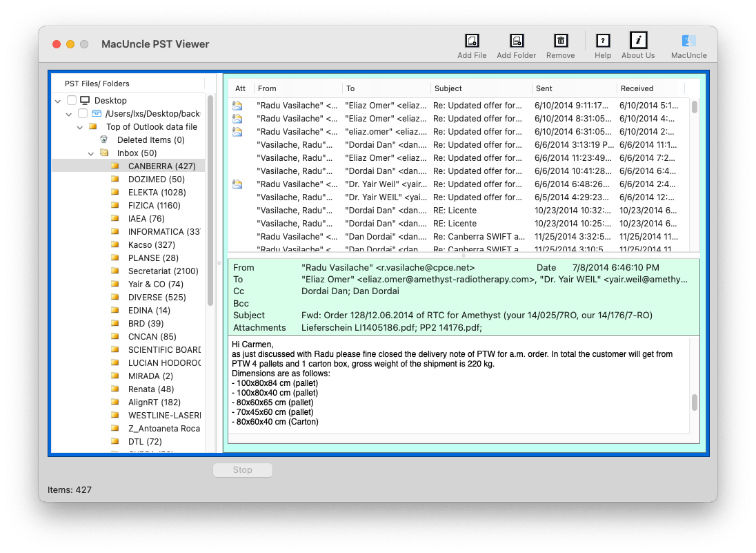Click attachment icon on 8:31:05 email row

tap(237, 118)
